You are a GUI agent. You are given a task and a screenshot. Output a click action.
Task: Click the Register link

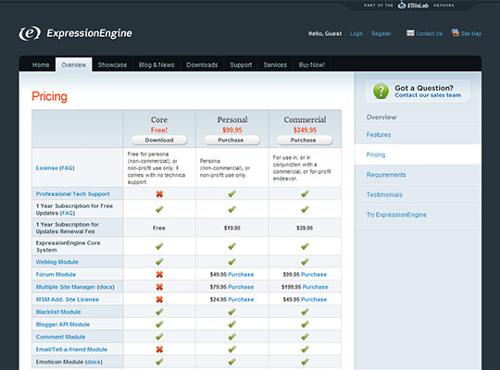(381, 34)
